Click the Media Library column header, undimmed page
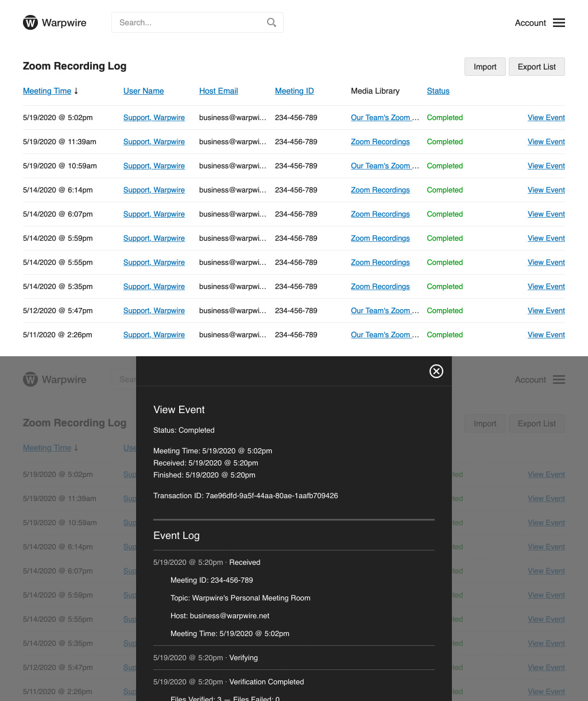This screenshot has width=588, height=701. click(x=375, y=91)
